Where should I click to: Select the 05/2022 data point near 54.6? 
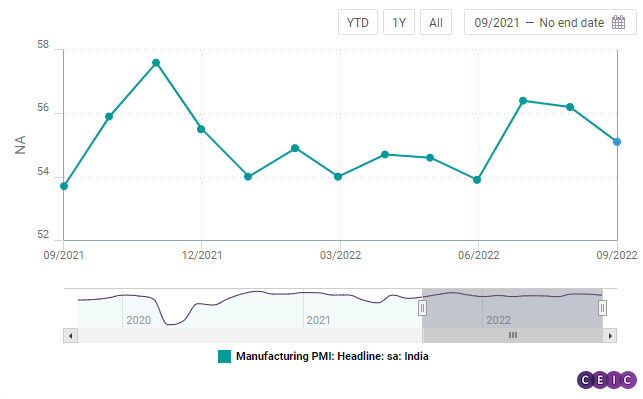coord(430,157)
